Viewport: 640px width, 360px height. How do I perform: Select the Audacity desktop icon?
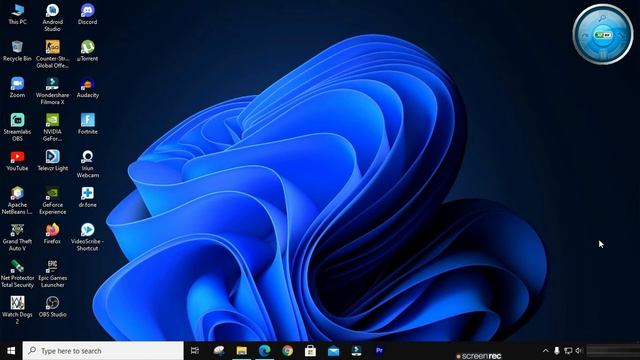click(87, 87)
